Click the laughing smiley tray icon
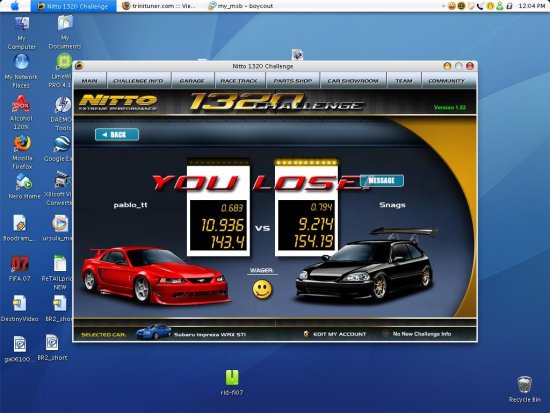The height and width of the screenshot is (413, 550). click(x=452, y=6)
